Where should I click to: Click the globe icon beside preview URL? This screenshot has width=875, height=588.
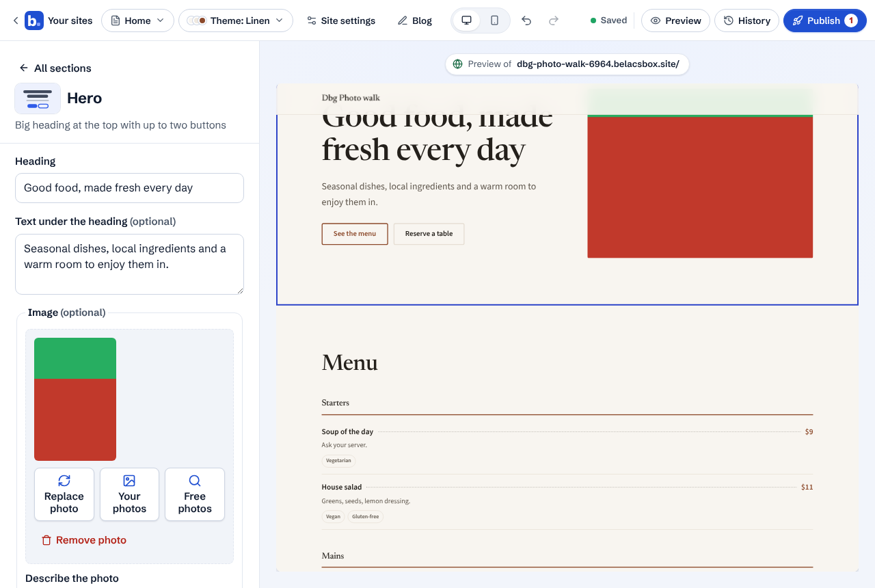(458, 64)
